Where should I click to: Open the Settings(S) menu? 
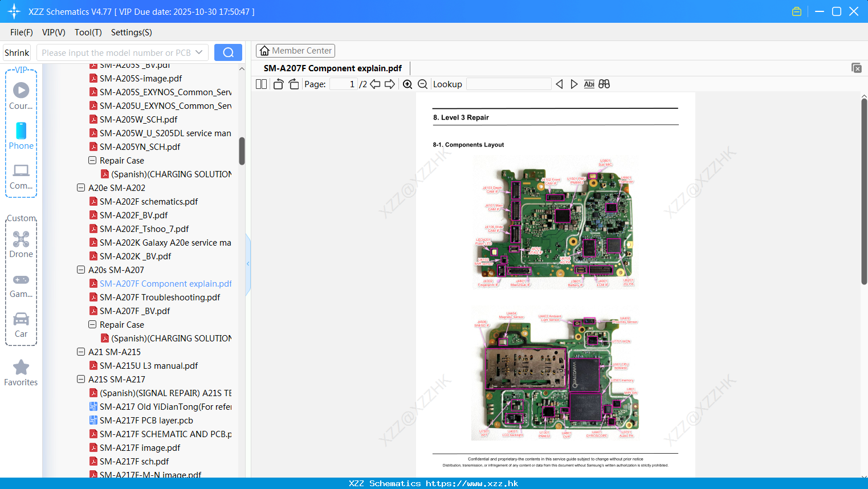[132, 32]
